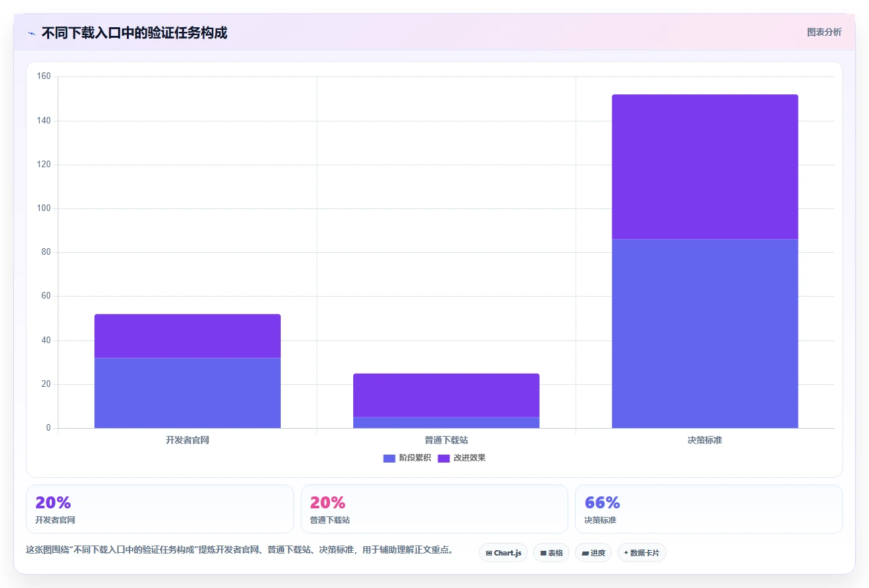Image resolution: width=869 pixels, height=588 pixels.
Task: Click the 阶段累积 legend label text
Action: pos(415,458)
